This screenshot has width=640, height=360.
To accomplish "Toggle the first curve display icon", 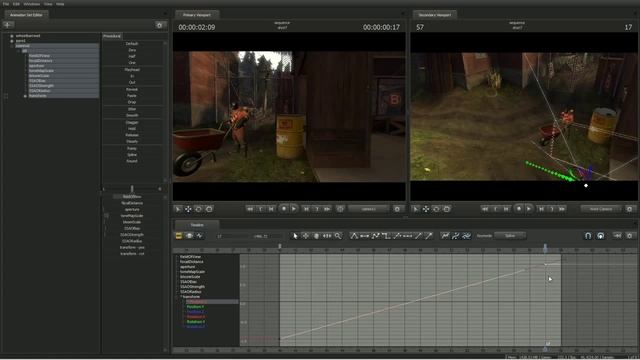I will [445, 236].
